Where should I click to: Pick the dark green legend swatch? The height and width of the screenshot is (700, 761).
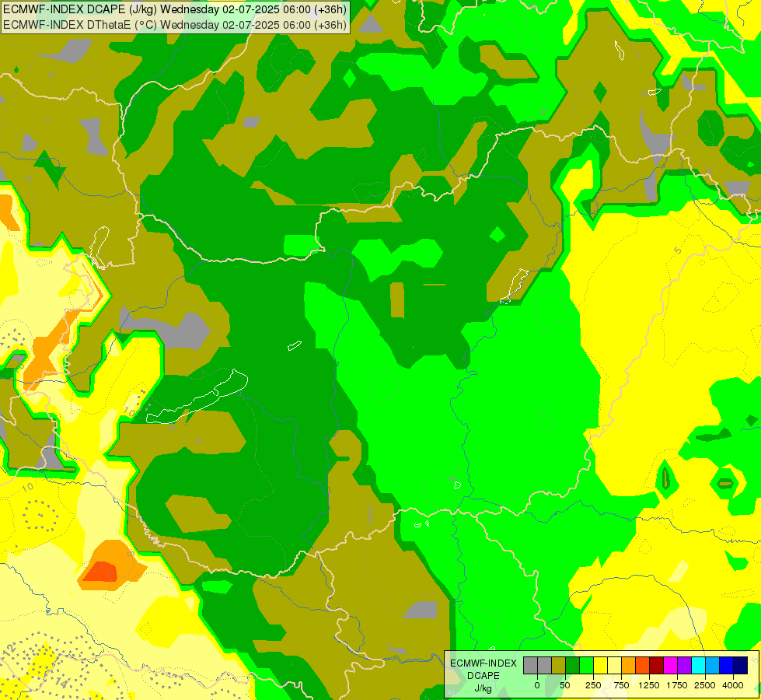click(x=573, y=665)
